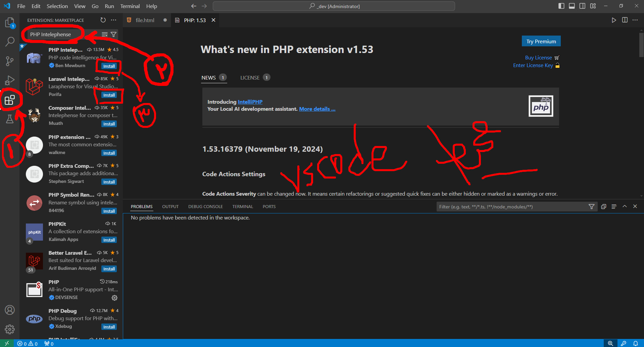Close the bottom panel
Image resolution: width=644 pixels, height=347 pixels.
point(635,206)
